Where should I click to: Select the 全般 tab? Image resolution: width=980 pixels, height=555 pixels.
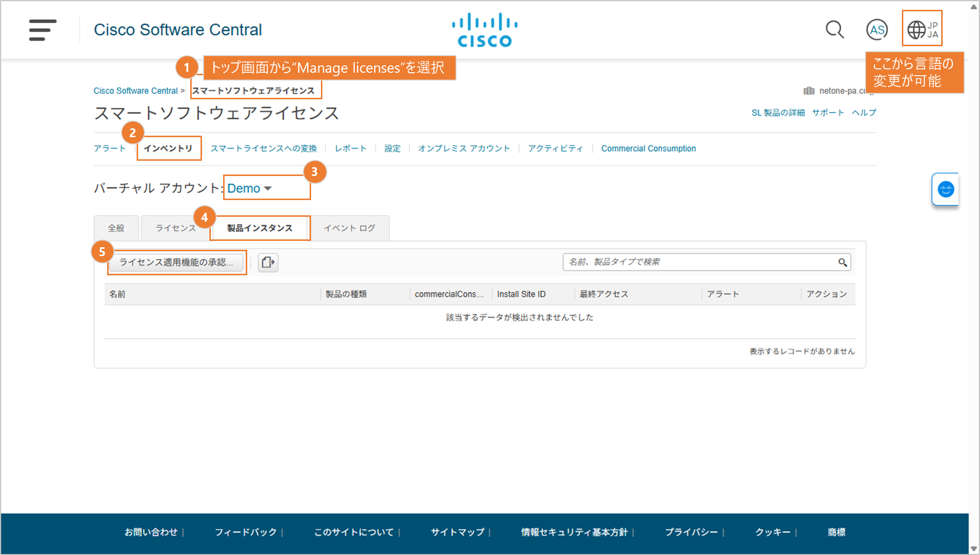[116, 228]
